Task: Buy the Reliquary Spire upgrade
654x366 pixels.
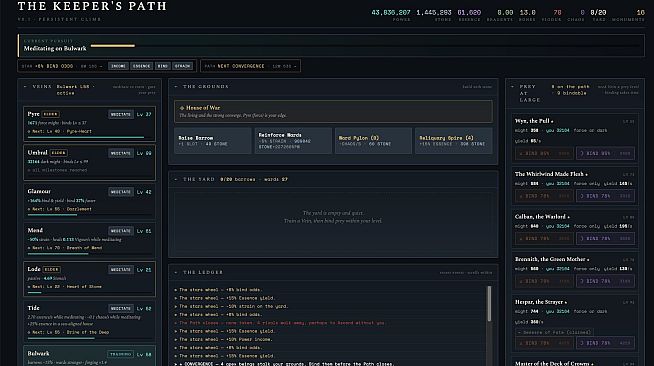Action: click(x=454, y=141)
